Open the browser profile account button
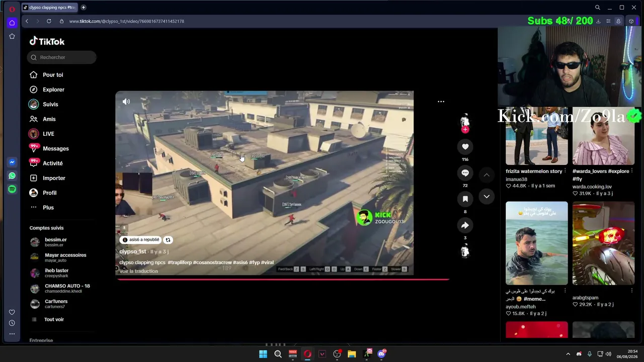 click(x=618, y=21)
